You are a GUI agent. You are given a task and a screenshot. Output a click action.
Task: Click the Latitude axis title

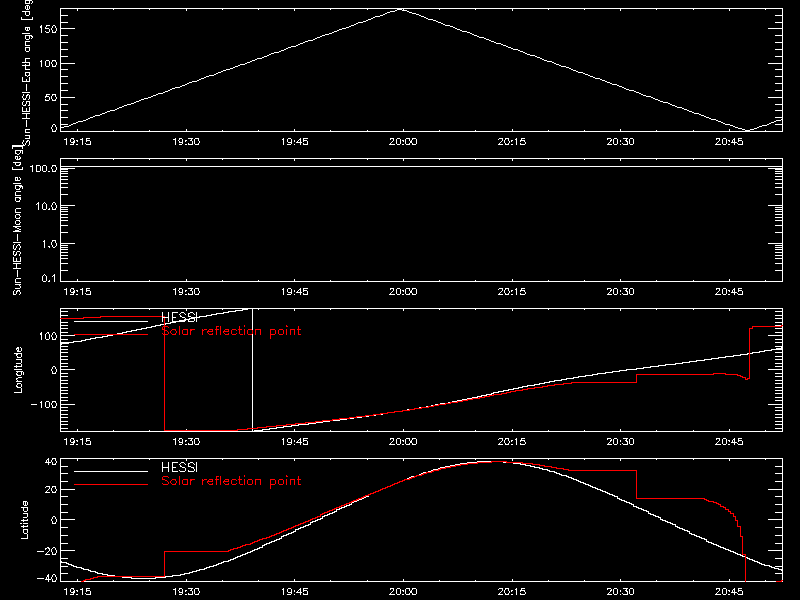(x=24, y=520)
